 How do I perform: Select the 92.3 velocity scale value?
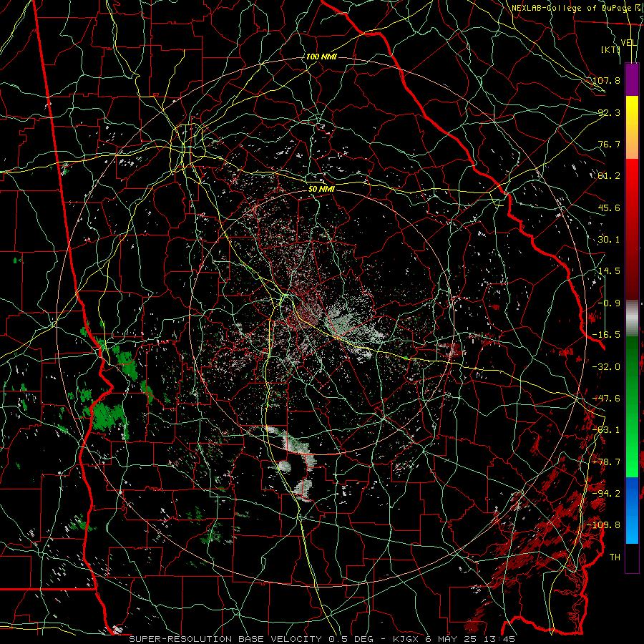click(x=609, y=112)
